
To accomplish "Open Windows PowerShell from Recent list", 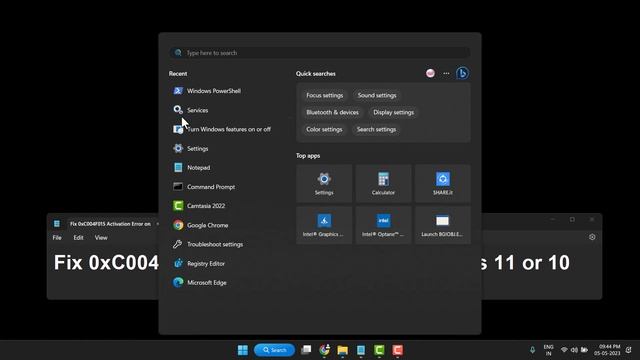I will [207, 91].
